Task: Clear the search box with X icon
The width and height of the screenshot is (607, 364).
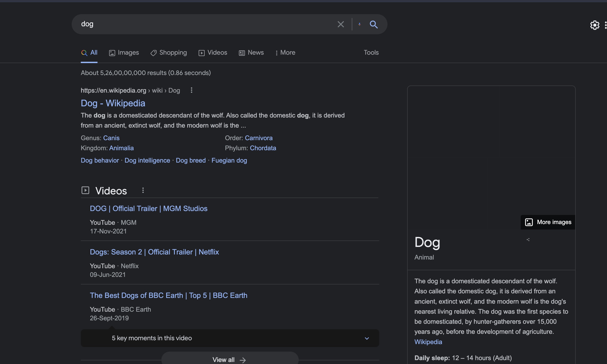Action: [x=341, y=24]
